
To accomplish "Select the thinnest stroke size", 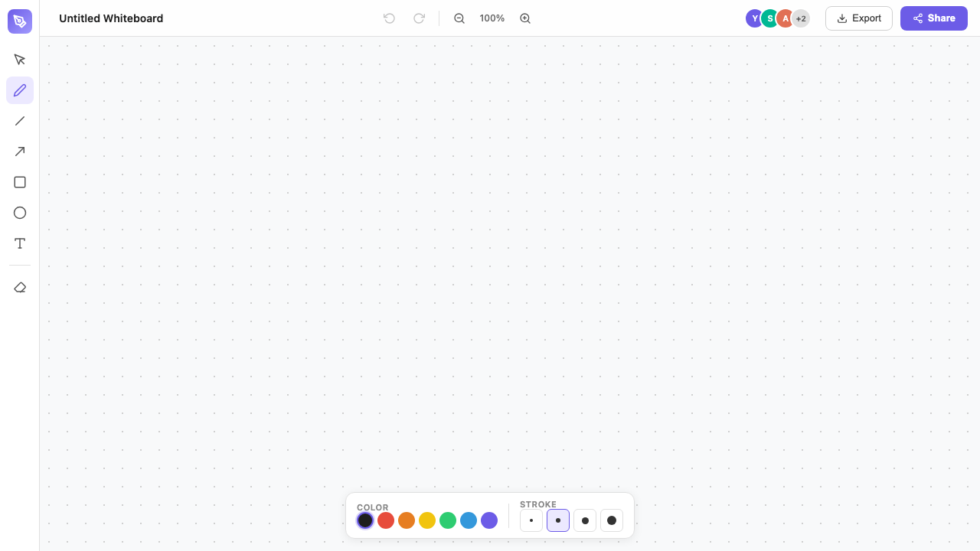I will click(531, 520).
